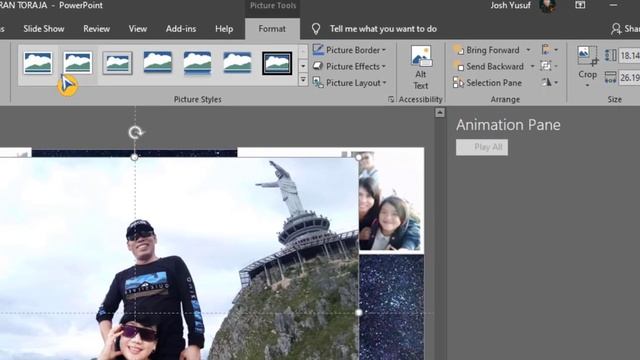
Task: Apply the second picture style thumbnail
Action: tap(78, 63)
